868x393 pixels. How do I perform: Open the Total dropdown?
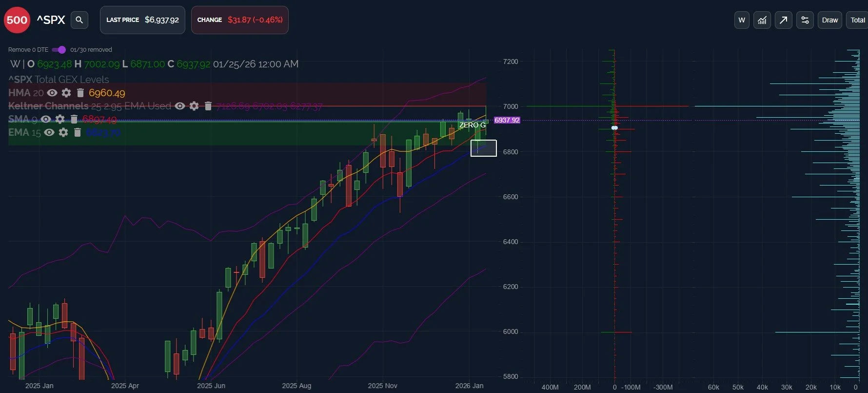(857, 20)
